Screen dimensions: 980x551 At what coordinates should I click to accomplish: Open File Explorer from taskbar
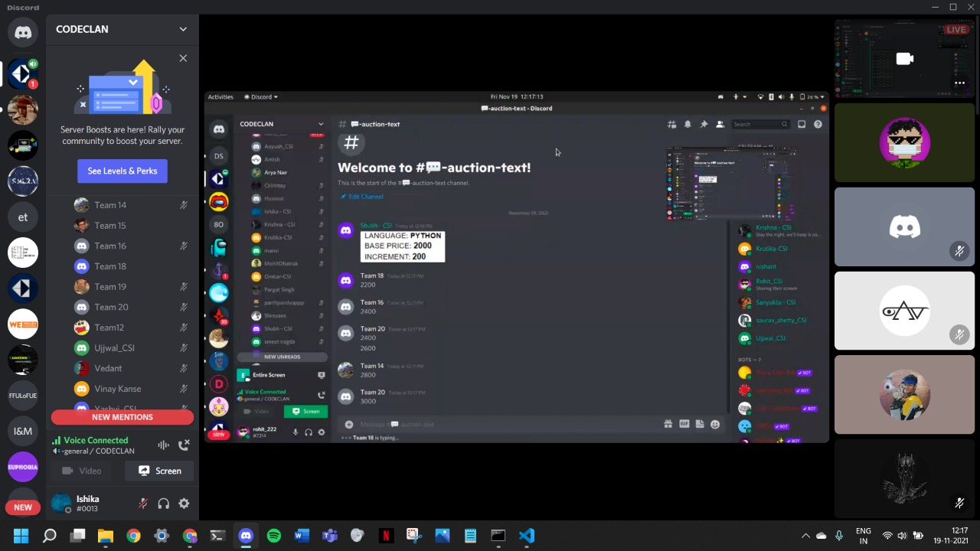[106, 536]
